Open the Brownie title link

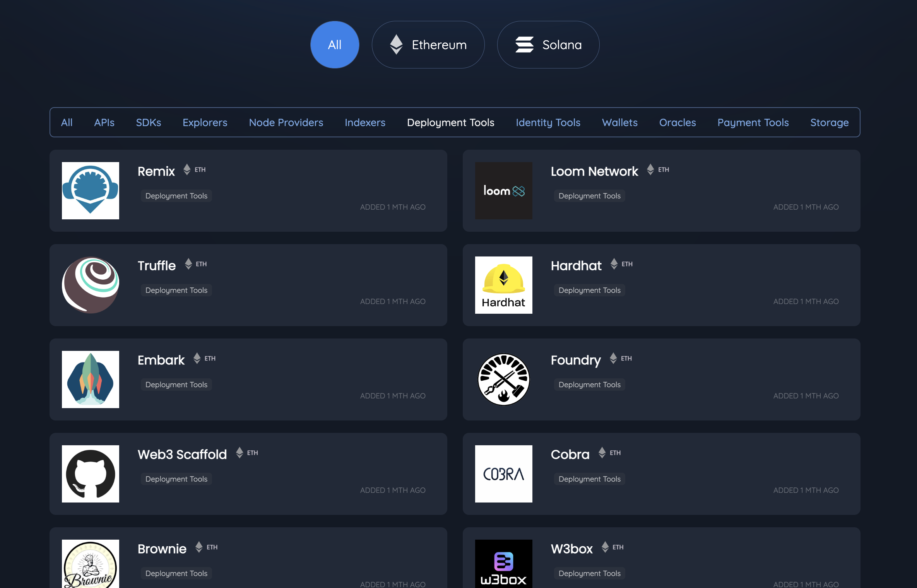tap(162, 549)
